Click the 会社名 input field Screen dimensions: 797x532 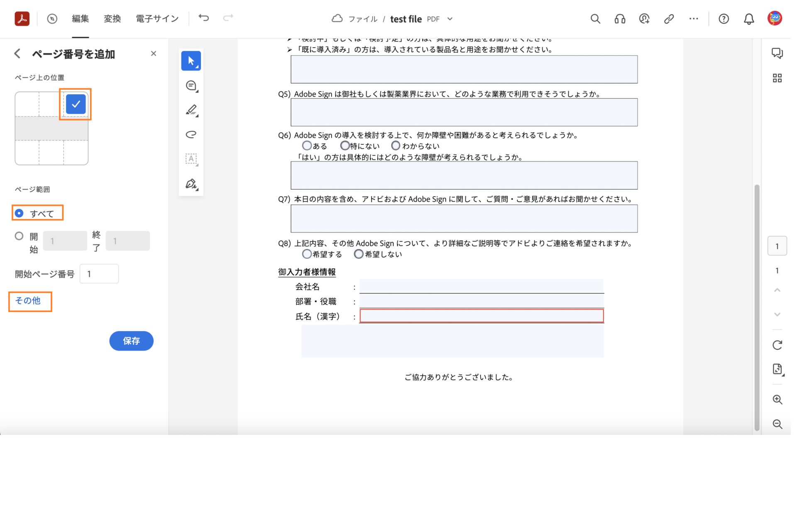tap(482, 286)
